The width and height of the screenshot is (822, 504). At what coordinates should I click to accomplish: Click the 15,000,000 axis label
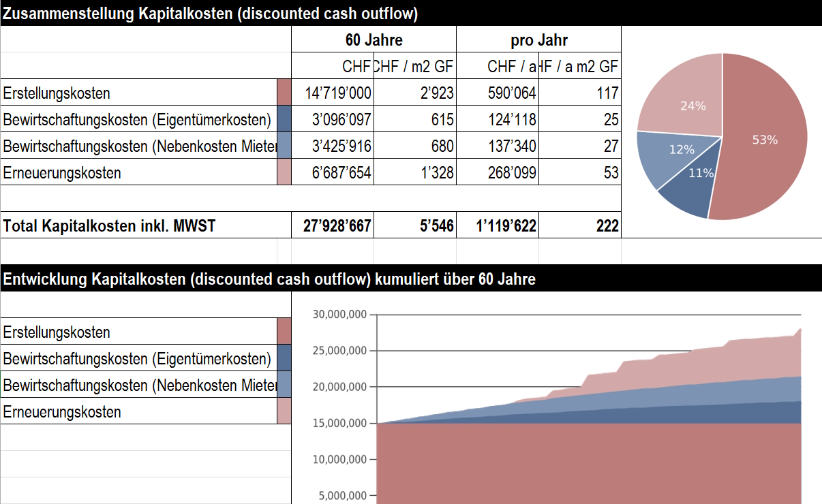click(340, 423)
